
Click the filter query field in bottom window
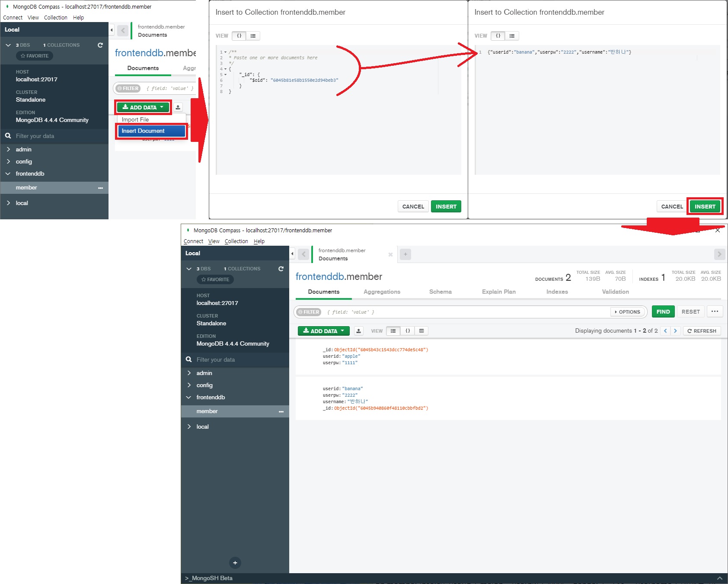click(x=467, y=312)
